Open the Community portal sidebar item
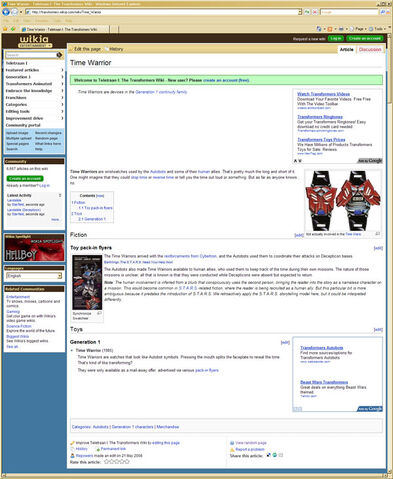 23,125
